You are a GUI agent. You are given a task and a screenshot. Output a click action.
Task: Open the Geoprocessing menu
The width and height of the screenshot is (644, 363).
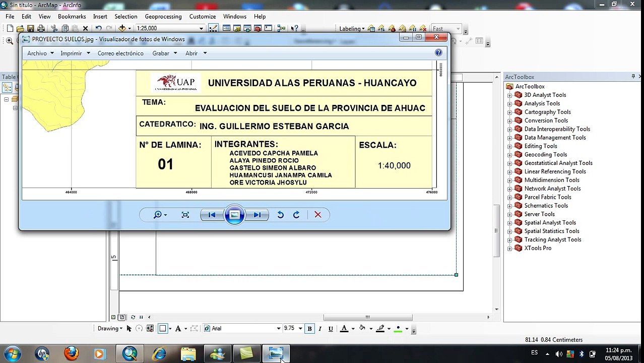pos(163,16)
